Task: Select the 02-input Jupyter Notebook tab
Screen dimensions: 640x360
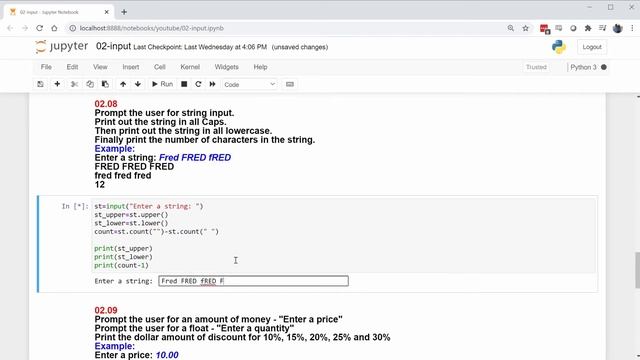Action: point(57,12)
